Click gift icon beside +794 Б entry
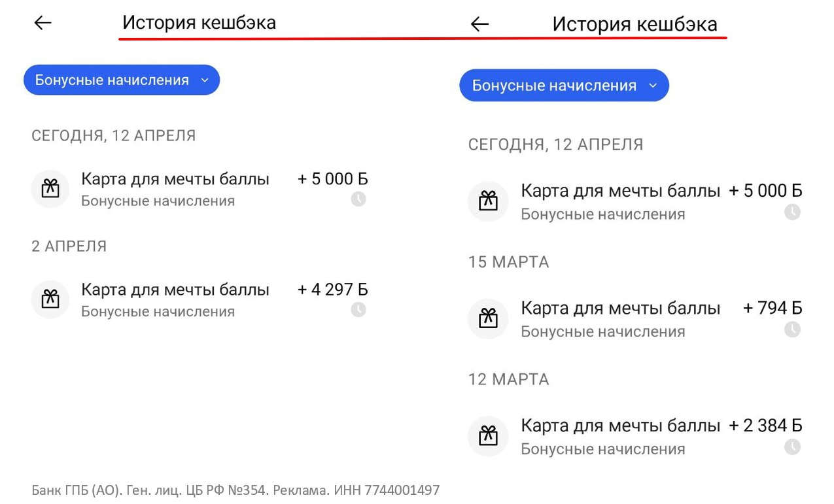Image resolution: width=834 pixels, height=504 pixels. click(488, 318)
